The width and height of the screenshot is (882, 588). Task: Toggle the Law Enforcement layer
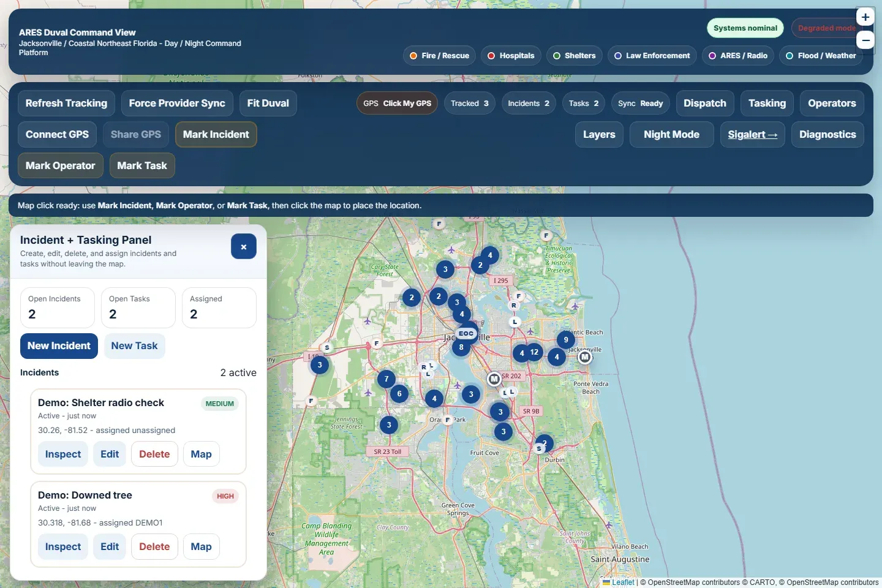652,56
